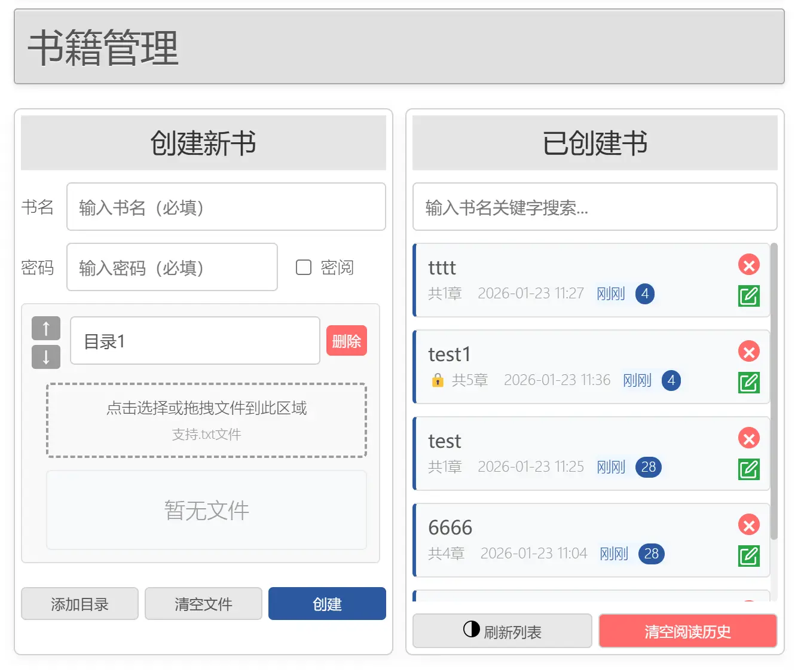Move 目录1 down with the down arrow
Screen dimensions: 807x672
pos(46,357)
